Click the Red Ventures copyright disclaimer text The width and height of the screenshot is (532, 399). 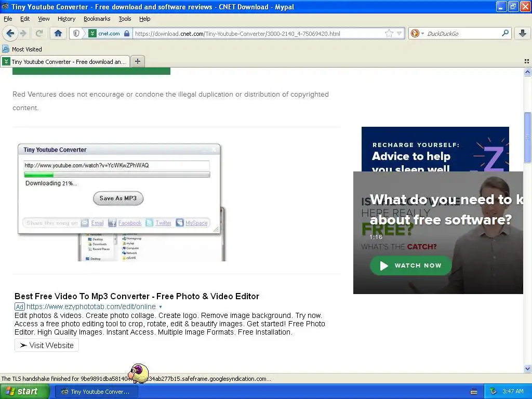[170, 101]
